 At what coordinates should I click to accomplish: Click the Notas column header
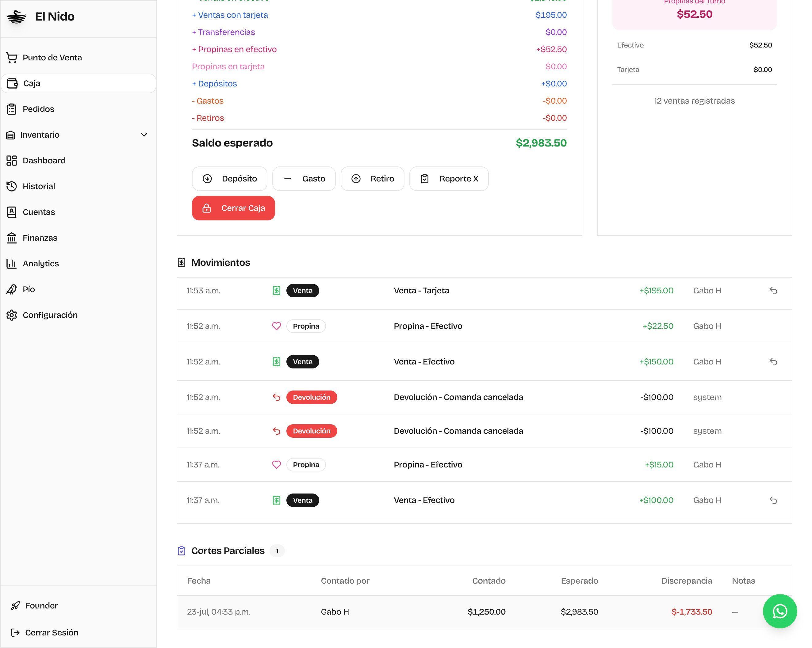(x=743, y=581)
